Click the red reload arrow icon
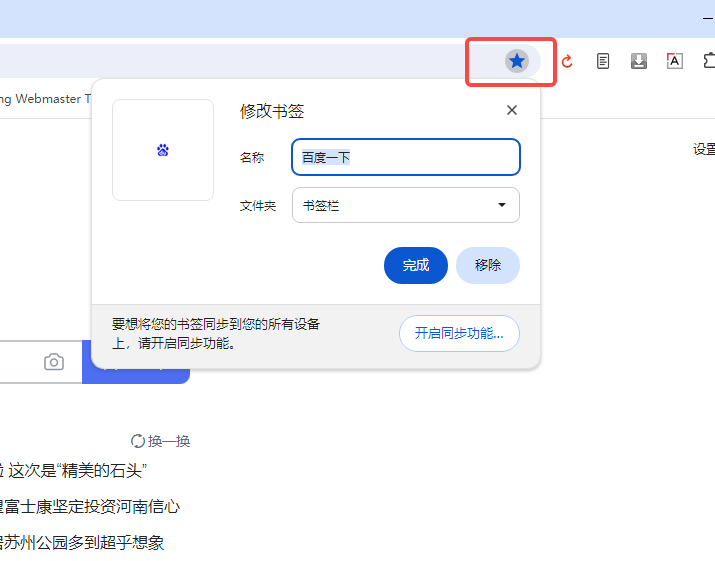 [x=567, y=61]
